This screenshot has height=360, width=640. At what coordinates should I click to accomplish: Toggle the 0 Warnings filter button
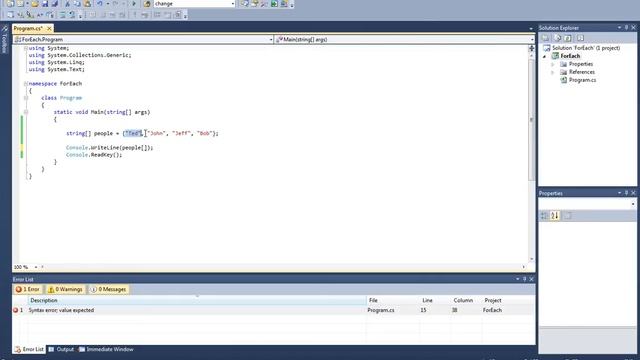click(65, 289)
